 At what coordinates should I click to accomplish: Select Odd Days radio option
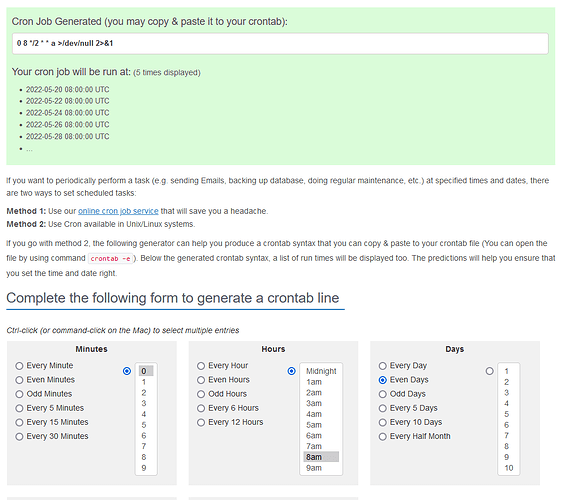tap(383, 394)
